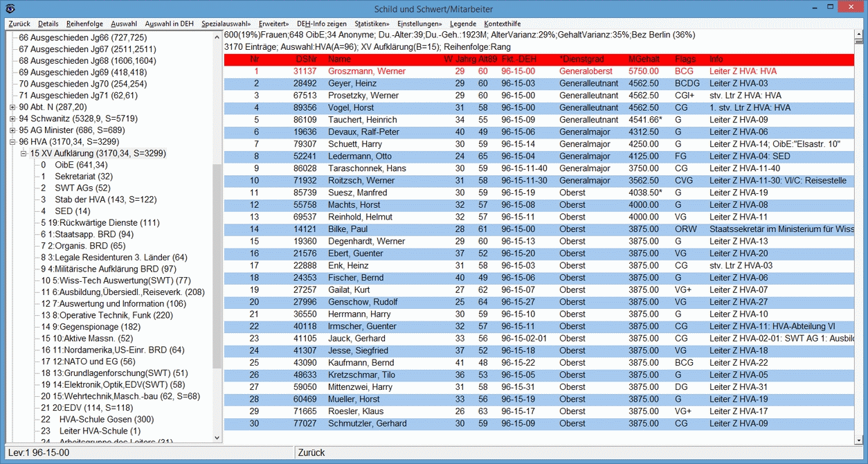Click DSNr 86109 for Tauchert
868x464 pixels.
click(305, 120)
